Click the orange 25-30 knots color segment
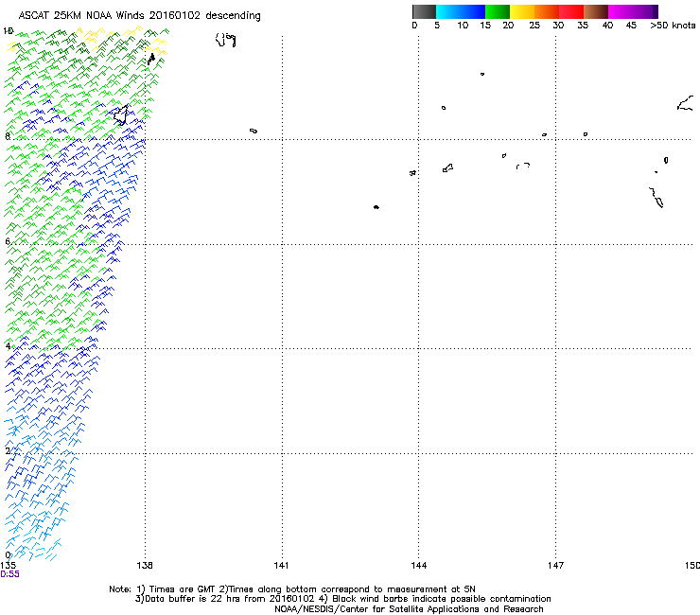 pos(547,11)
